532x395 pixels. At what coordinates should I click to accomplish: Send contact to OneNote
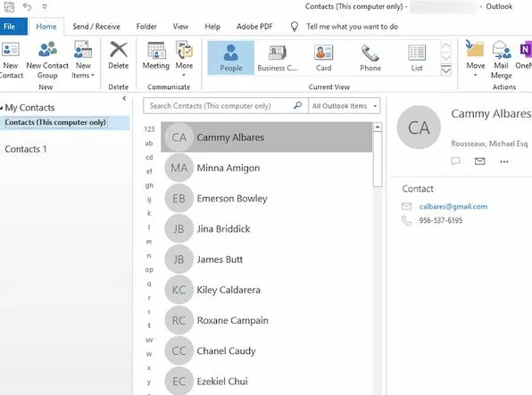[523, 55]
